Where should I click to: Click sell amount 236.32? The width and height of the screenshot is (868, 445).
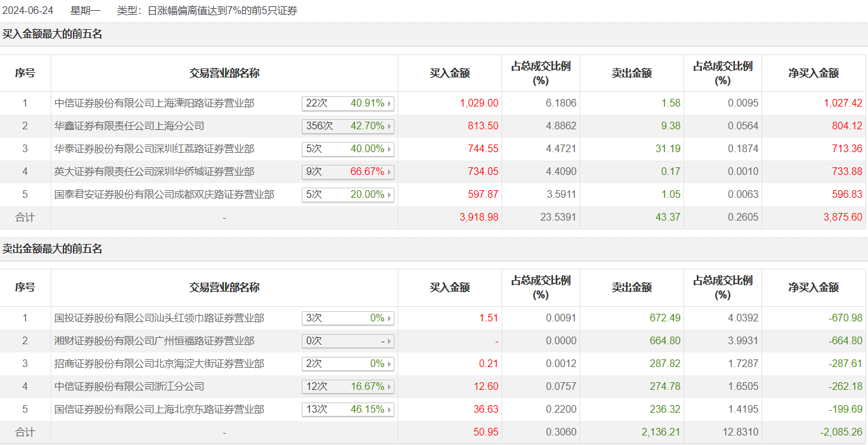(665, 410)
